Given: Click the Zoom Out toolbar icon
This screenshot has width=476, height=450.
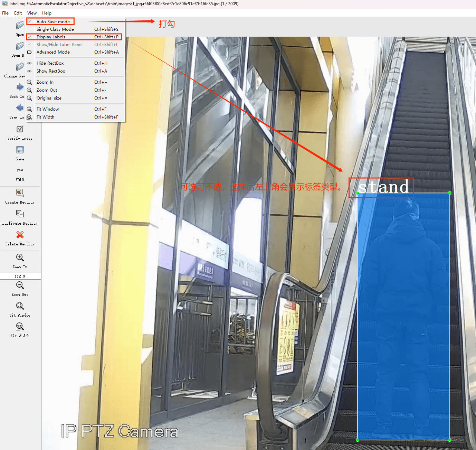Looking at the screenshot, I should [x=20, y=285].
